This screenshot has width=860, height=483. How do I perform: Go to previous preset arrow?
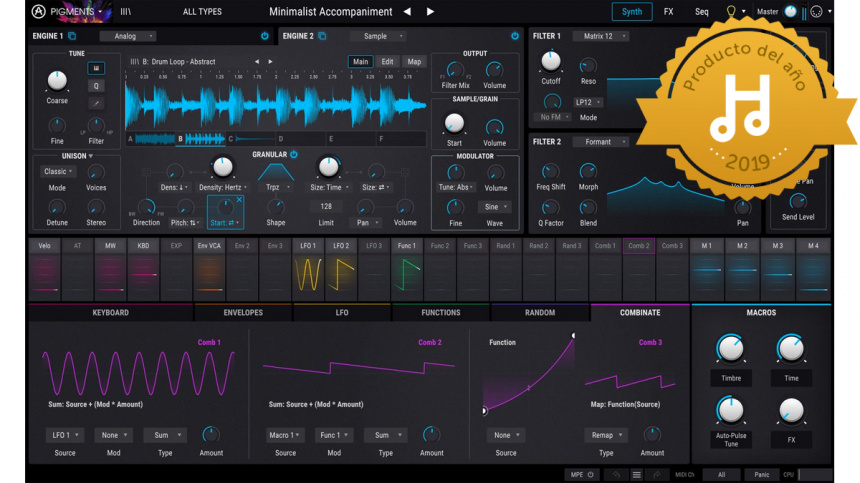tap(407, 12)
